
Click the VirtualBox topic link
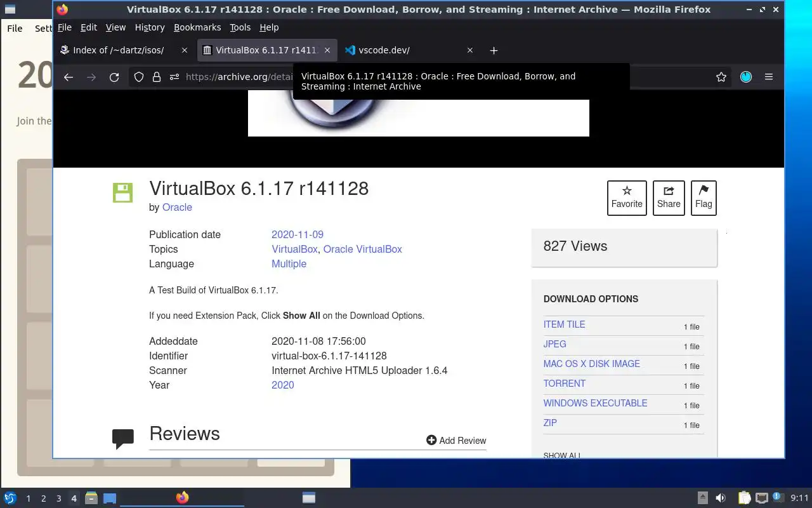(x=294, y=249)
